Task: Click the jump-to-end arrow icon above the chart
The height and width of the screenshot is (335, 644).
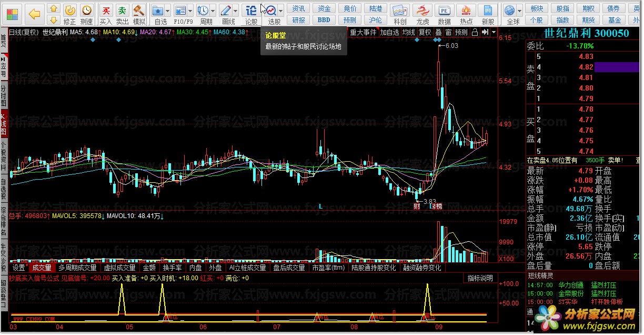Action: (x=485, y=32)
